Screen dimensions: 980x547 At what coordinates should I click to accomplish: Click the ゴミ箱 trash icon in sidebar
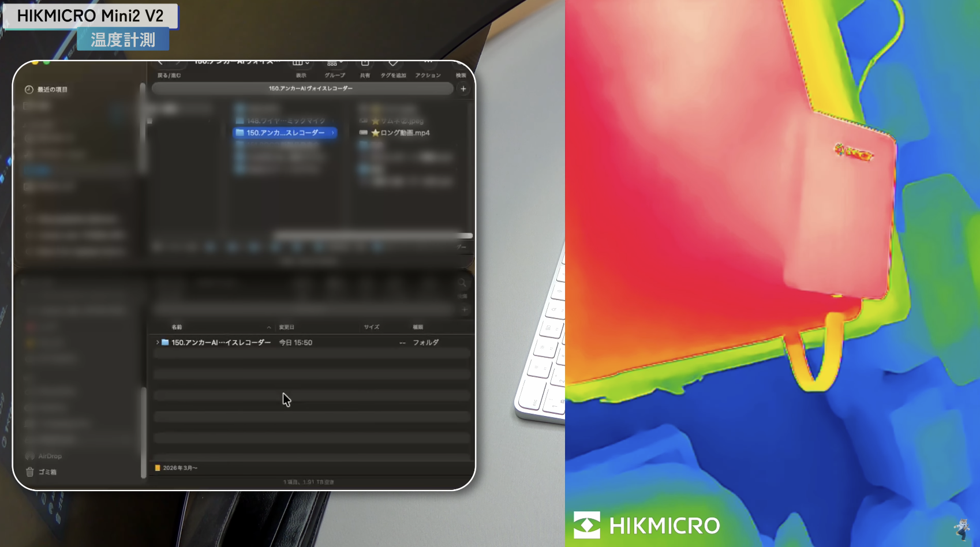click(30, 472)
